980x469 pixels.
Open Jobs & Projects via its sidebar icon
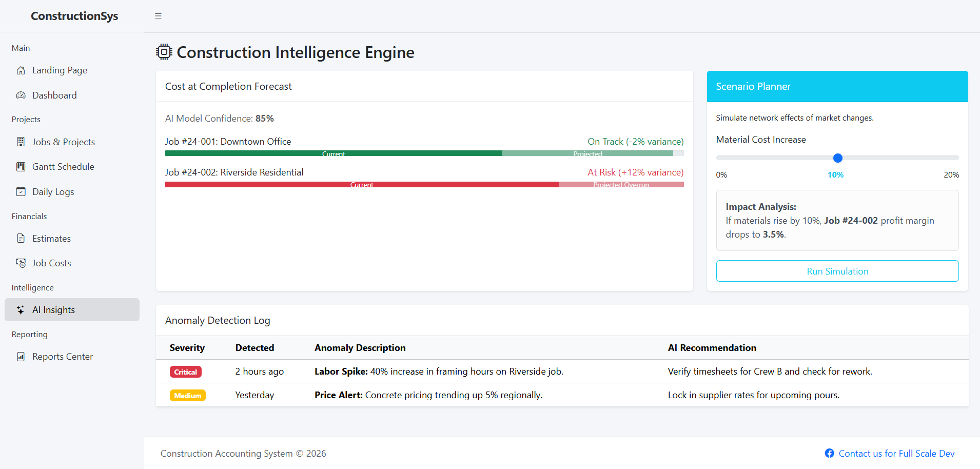21,142
